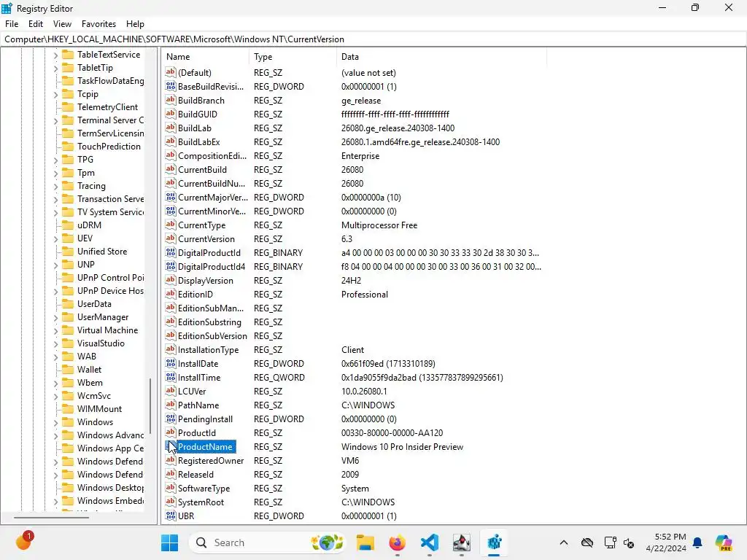
Task: Open the Help menu
Action: click(135, 24)
